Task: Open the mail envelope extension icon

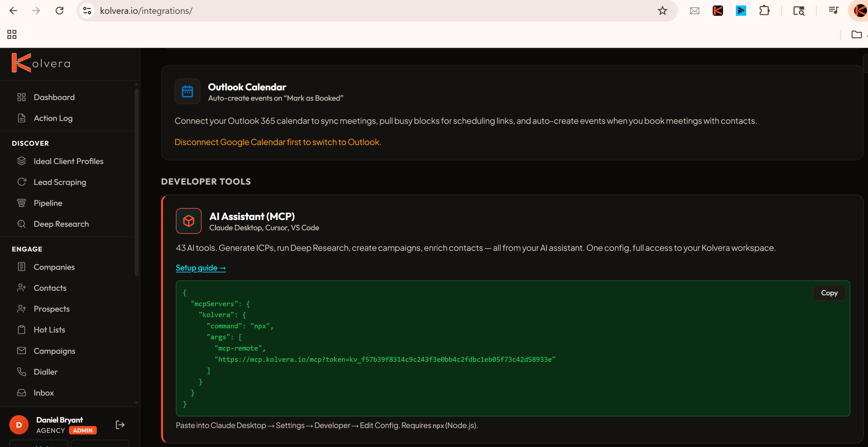Action: coord(694,11)
